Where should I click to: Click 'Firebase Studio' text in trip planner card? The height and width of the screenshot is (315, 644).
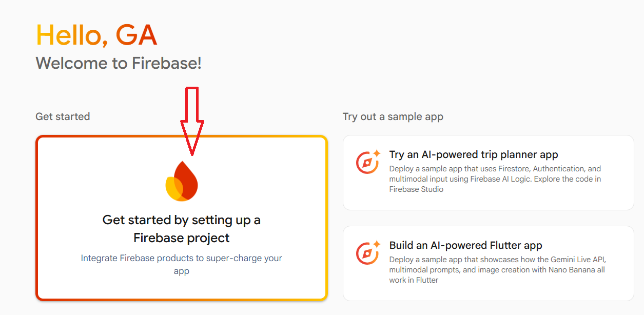[x=416, y=189]
